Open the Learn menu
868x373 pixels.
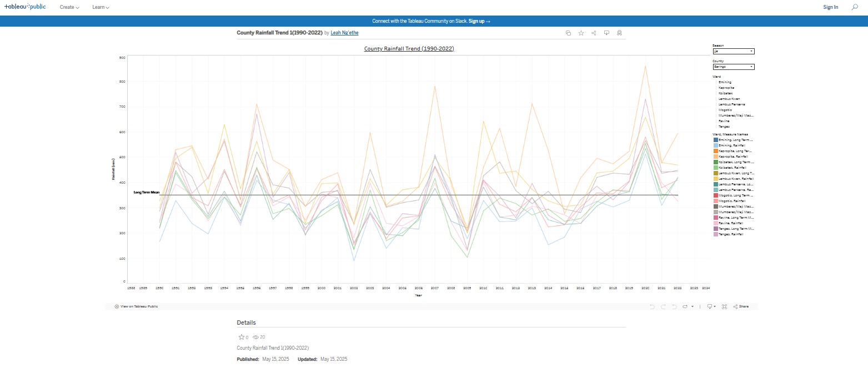[99, 7]
